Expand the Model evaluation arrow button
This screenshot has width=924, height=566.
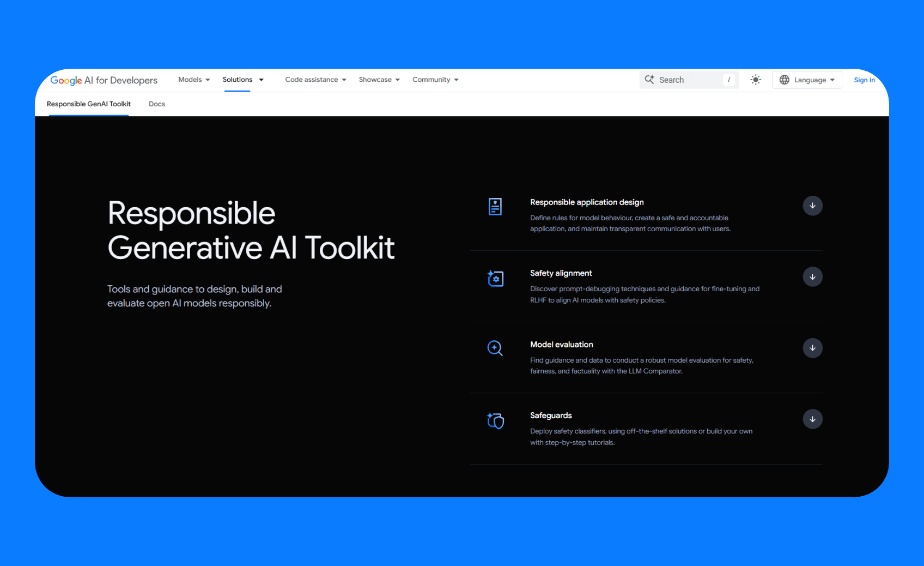tap(812, 348)
